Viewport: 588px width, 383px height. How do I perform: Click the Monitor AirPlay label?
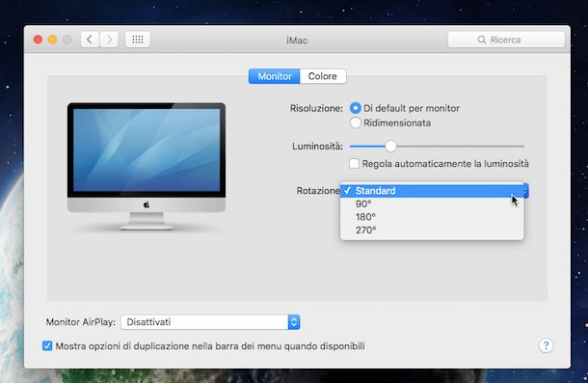(81, 322)
